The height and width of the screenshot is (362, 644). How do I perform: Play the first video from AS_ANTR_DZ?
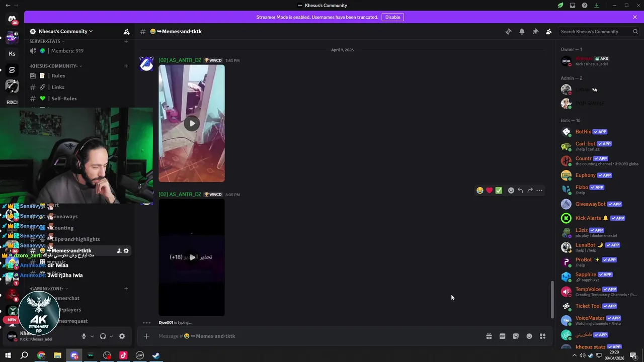(x=192, y=123)
